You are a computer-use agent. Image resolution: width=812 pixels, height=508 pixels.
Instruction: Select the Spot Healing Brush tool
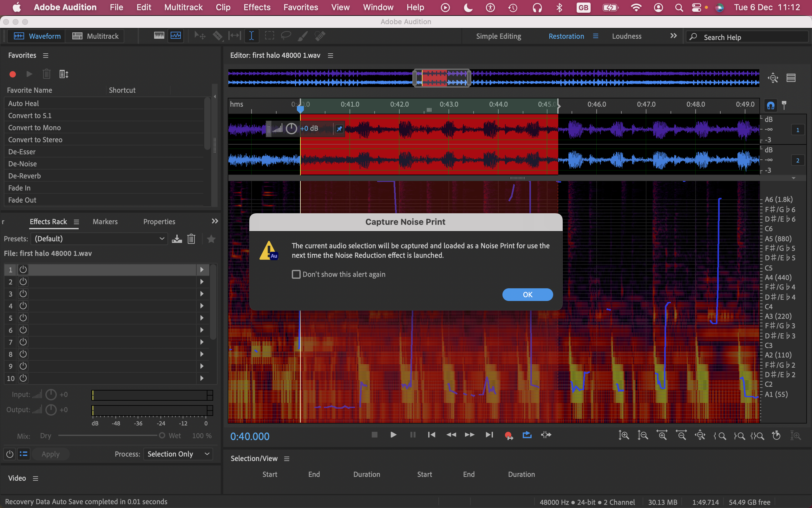point(320,36)
